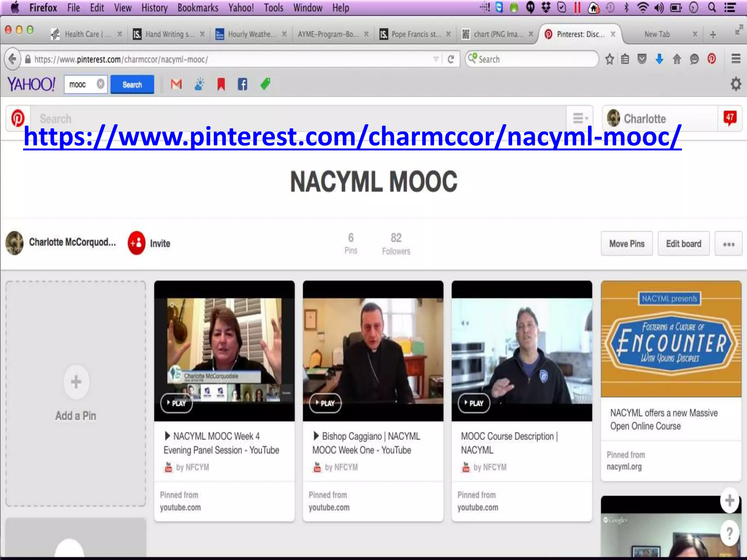Go to Firefox Home icon
Viewport: 747px width, 560px height.
pyautogui.click(x=677, y=59)
